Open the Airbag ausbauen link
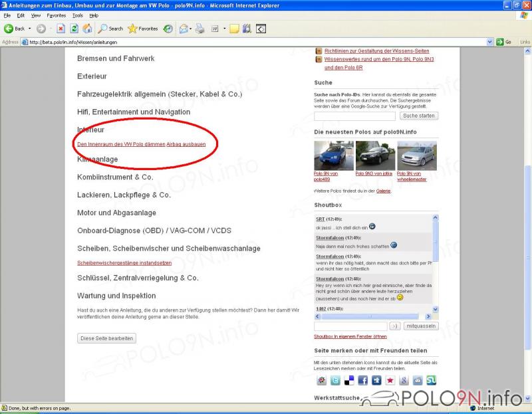 click(x=186, y=144)
